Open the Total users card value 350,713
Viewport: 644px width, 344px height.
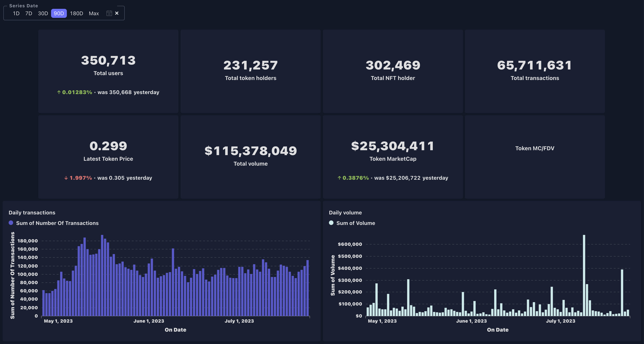(x=108, y=60)
